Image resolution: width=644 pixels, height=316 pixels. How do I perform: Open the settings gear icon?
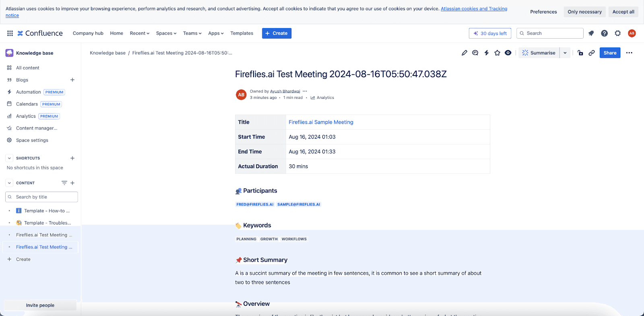point(618,33)
